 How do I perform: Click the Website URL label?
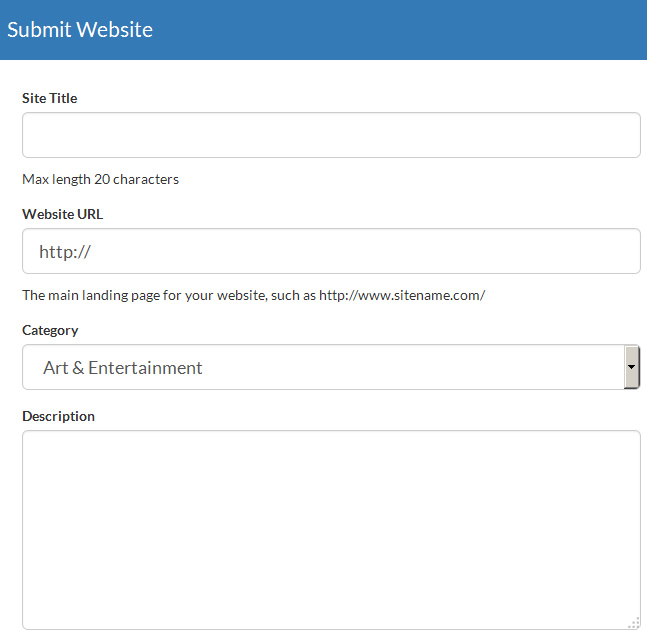click(x=62, y=214)
